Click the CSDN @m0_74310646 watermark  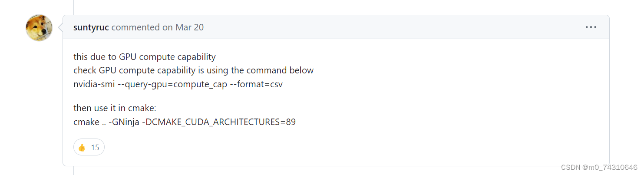(x=599, y=167)
